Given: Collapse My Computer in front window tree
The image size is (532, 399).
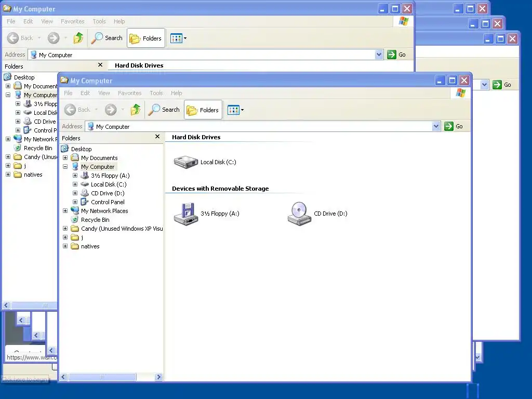Looking at the screenshot, I should coord(65,167).
